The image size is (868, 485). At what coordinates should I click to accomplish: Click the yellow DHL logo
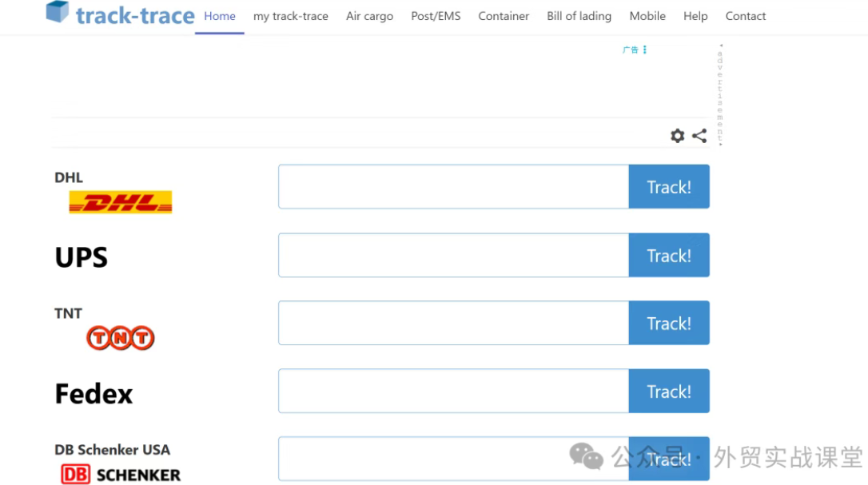tap(121, 202)
